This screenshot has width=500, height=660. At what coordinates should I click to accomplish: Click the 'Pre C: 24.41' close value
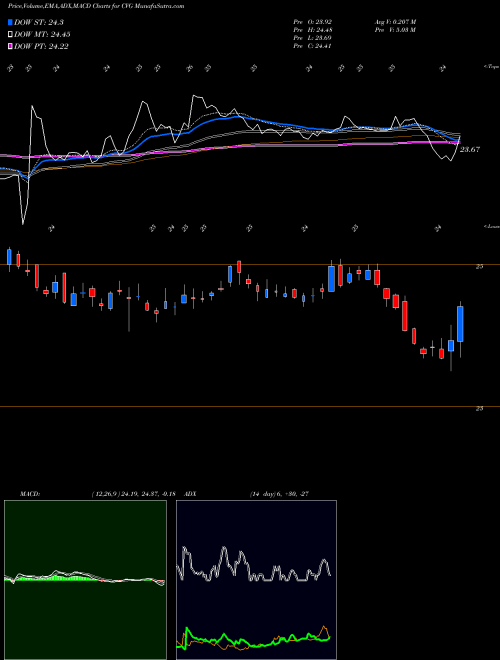[313, 46]
